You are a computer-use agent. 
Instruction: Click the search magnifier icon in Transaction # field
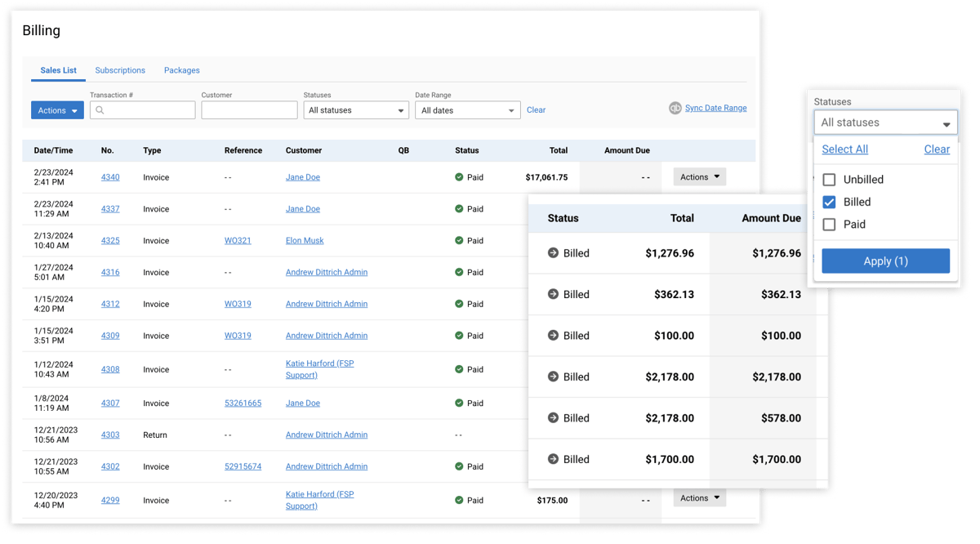coord(100,110)
